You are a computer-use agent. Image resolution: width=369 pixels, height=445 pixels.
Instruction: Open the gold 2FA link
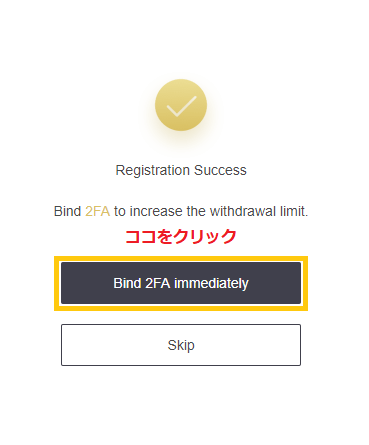(97, 211)
